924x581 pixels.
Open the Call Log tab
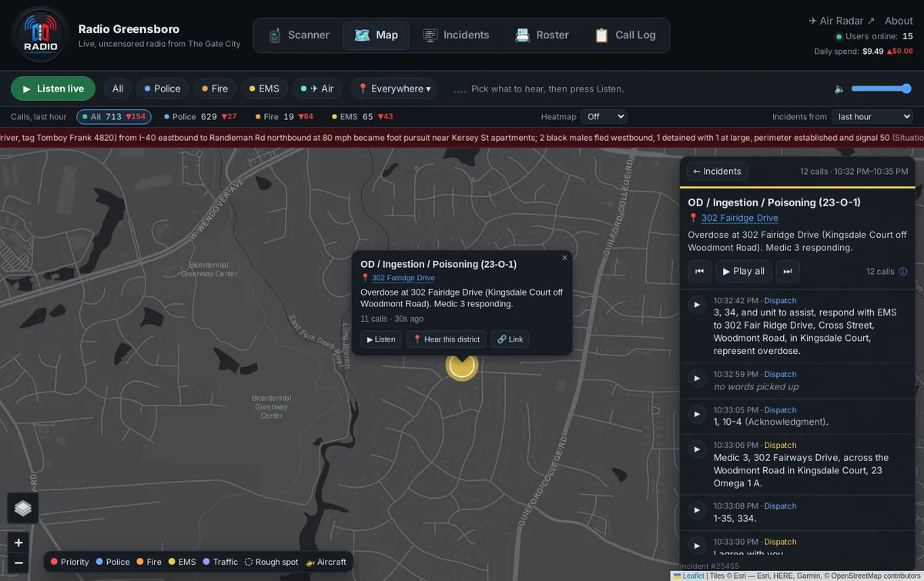point(625,35)
